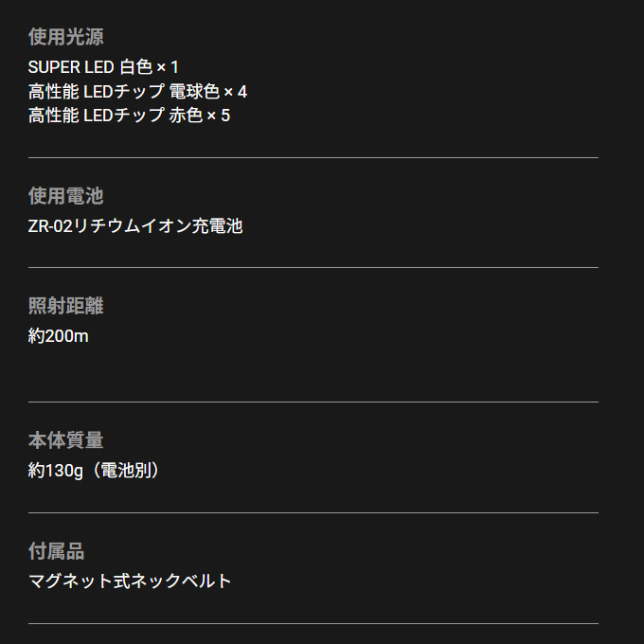Click the 使用電池 heading

pos(65,195)
